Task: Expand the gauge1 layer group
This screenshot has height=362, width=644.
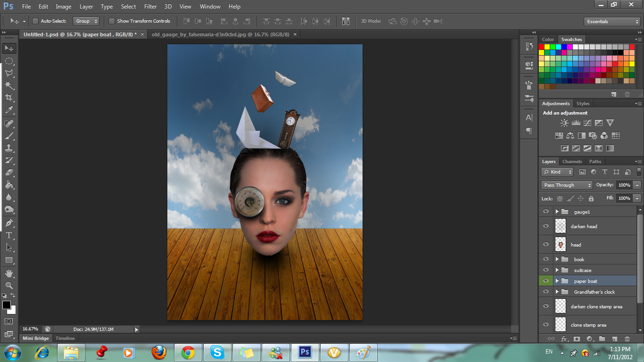Action: [557, 212]
